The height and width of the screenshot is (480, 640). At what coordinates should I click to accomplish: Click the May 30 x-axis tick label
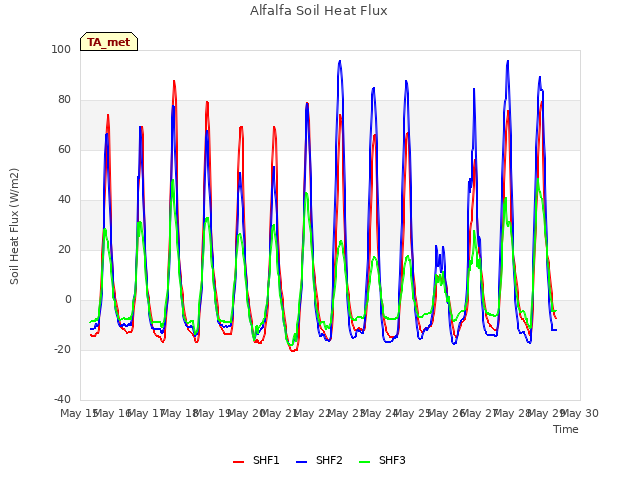pyautogui.click(x=580, y=413)
